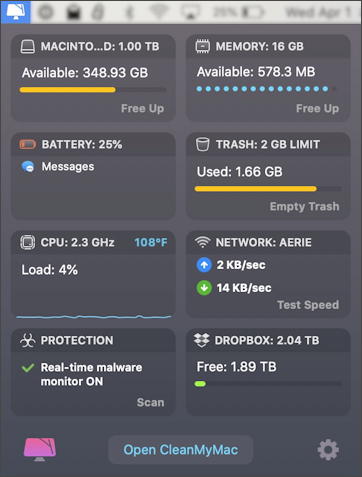Click Empty Trash
Viewport: 362px width, 477px height.
tap(304, 206)
